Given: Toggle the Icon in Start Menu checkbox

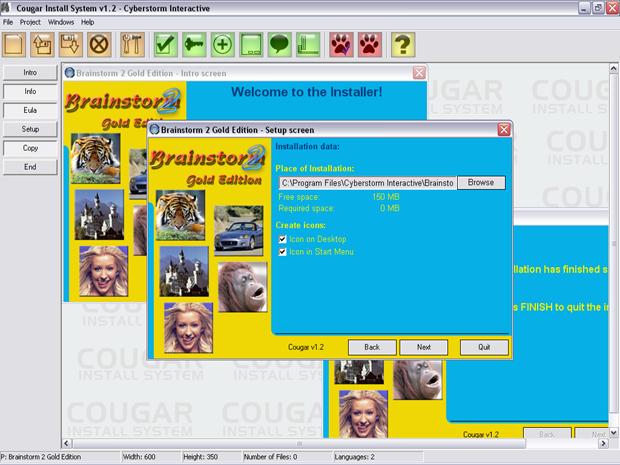Looking at the screenshot, I should 282,252.
